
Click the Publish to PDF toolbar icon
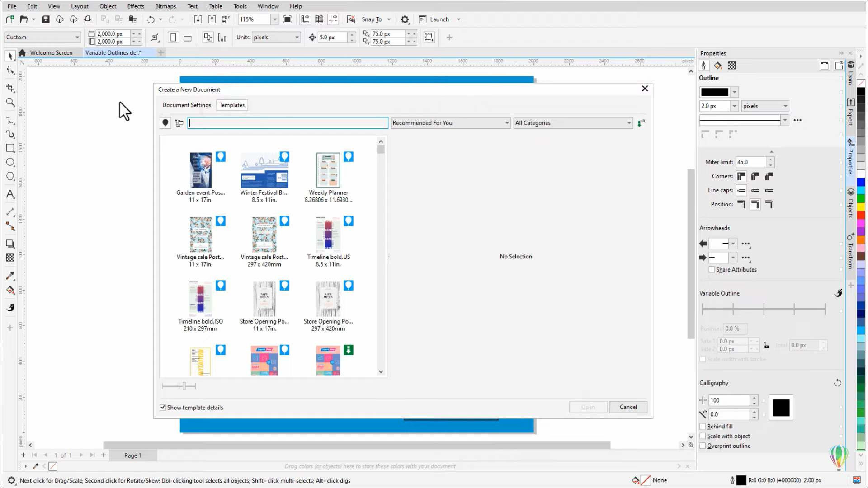[x=225, y=19]
